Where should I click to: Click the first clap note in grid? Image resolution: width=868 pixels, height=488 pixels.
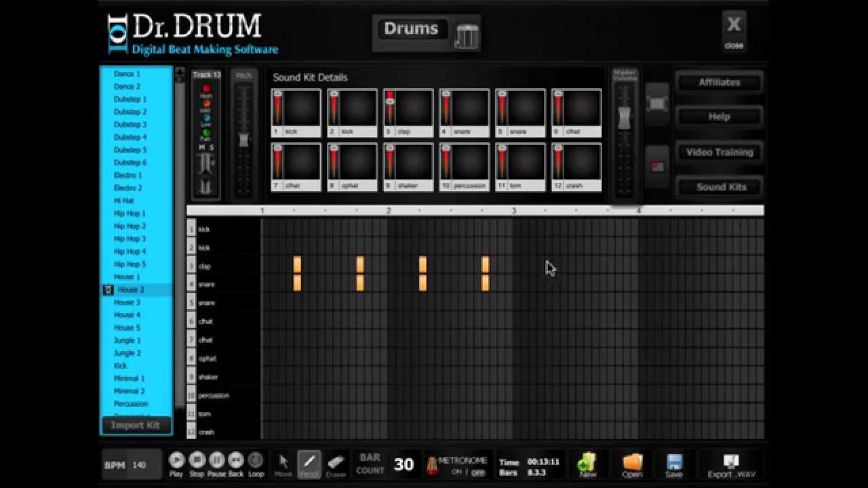click(x=297, y=264)
